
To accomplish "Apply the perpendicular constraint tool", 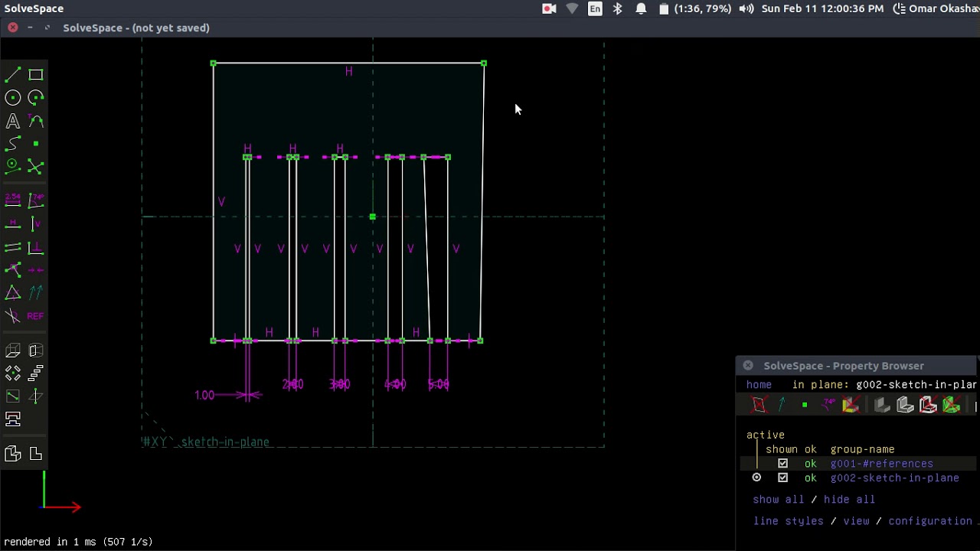I will pos(36,247).
